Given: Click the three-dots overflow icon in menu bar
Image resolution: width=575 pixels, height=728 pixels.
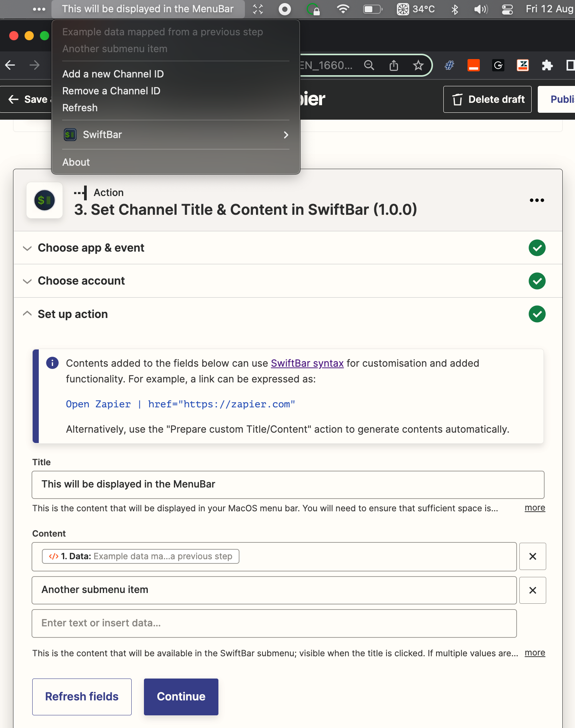Looking at the screenshot, I should pos(39,9).
